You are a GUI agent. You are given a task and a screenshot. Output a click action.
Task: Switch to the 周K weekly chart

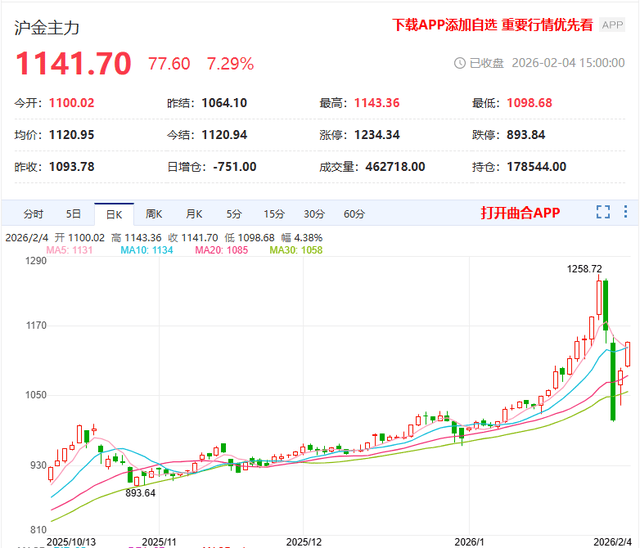153,213
